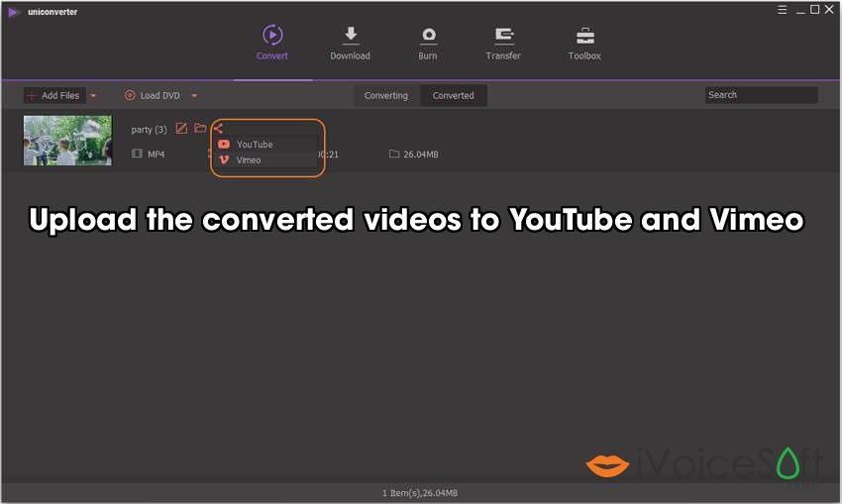Click the status bar item count text
The height and width of the screenshot is (504, 842).
[419, 493]
